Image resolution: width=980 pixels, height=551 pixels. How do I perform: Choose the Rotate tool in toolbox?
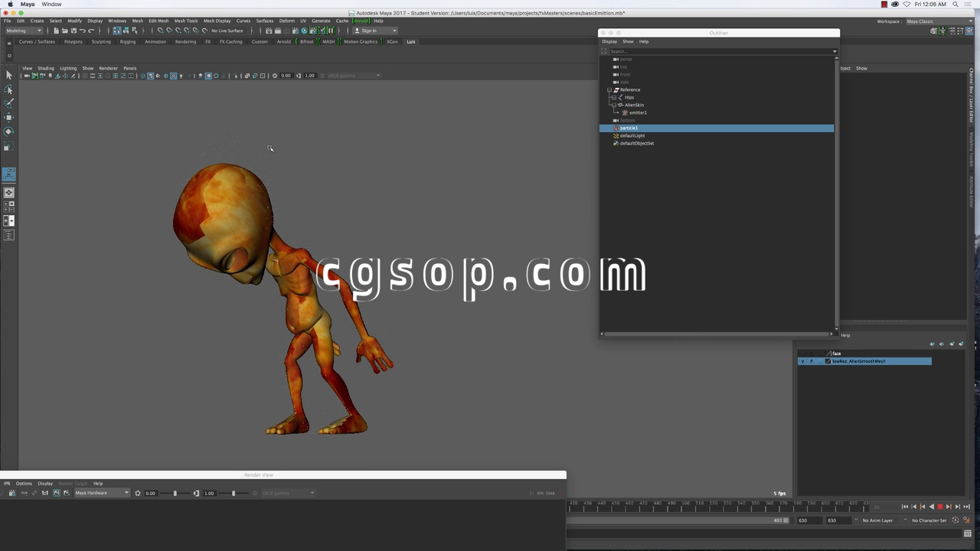tap(9, 131)
